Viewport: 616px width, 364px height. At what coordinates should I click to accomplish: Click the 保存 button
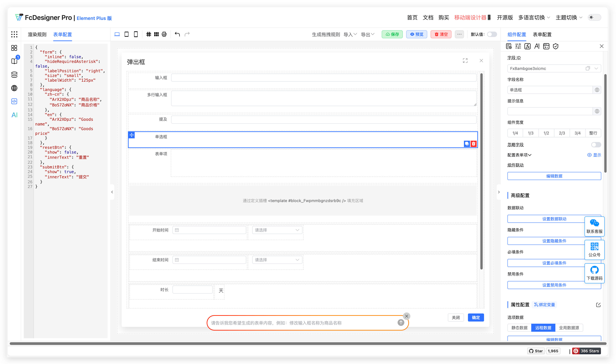[392, 34]
